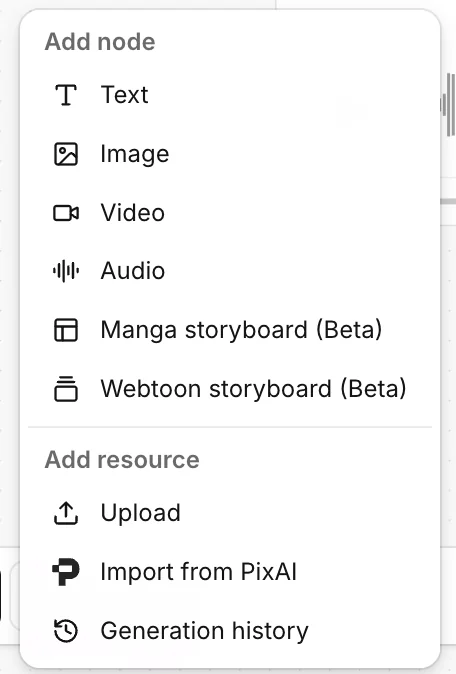This screenshot has width=456, height=674.
Task: Click the Audio waveform icon
Action: click(x=66, y=271)
